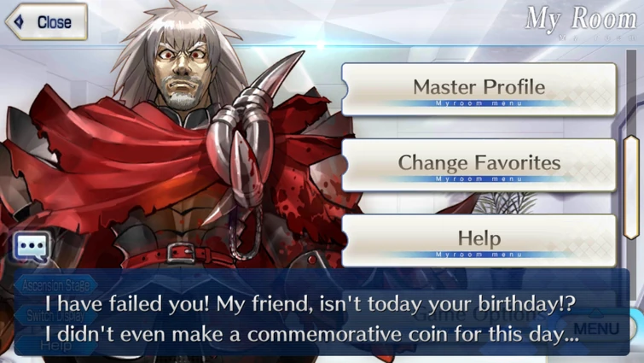Open the faded Help button behind dialogue
Viewport: 644px width, 363px height.
click(x=55, y=345)
